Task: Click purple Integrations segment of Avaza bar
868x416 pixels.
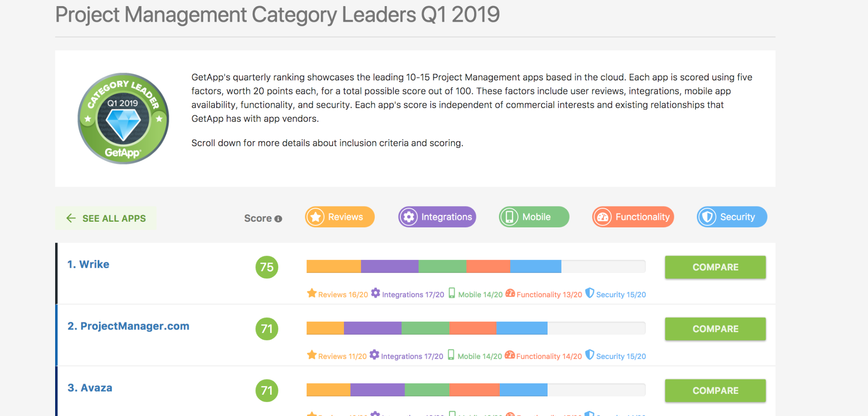Action: coord(377,390)
